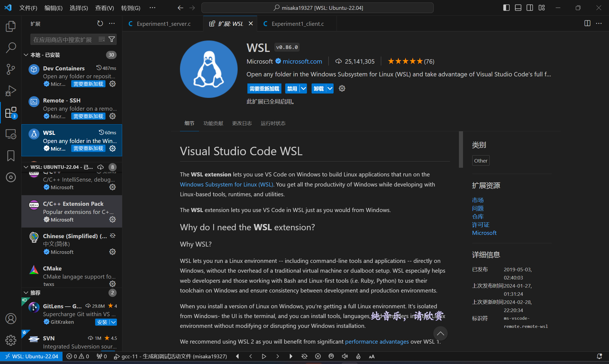Open Source Control view

coord(11,69)
